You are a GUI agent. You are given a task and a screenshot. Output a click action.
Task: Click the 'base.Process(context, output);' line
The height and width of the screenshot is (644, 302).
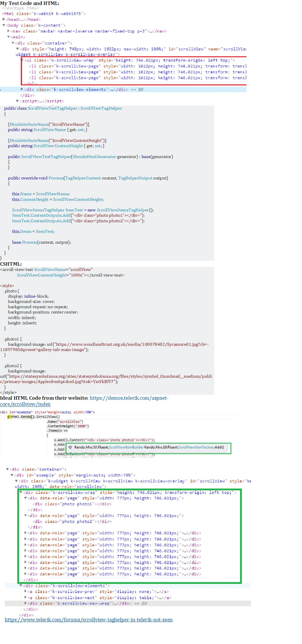tap(41, 242)
